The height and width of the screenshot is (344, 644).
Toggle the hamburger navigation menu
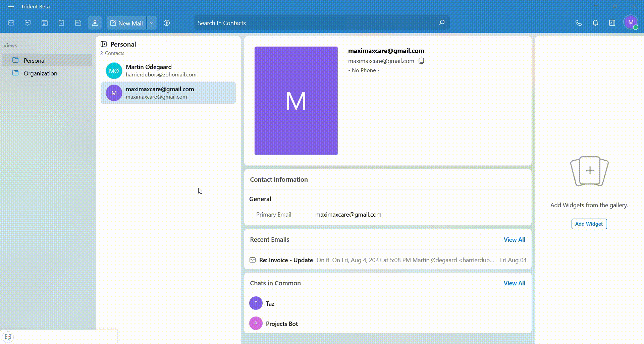(x=11, y=7)
